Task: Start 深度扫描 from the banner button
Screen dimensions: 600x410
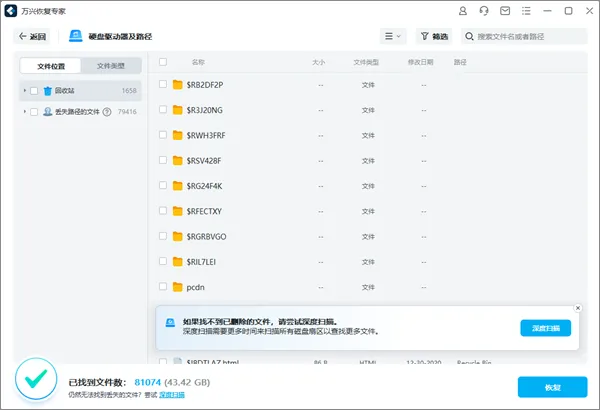Action: click(546, 328)
